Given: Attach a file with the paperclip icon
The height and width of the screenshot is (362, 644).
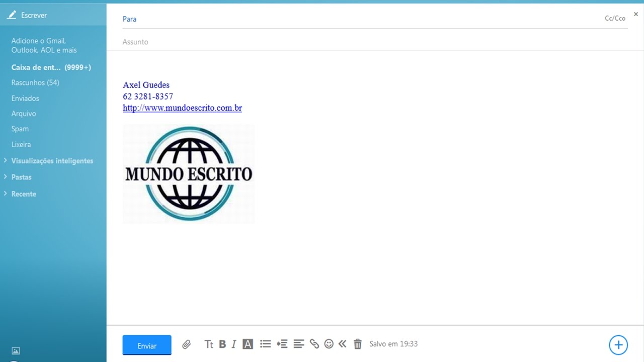Looking at the screenshot, I should coord(187,344).
